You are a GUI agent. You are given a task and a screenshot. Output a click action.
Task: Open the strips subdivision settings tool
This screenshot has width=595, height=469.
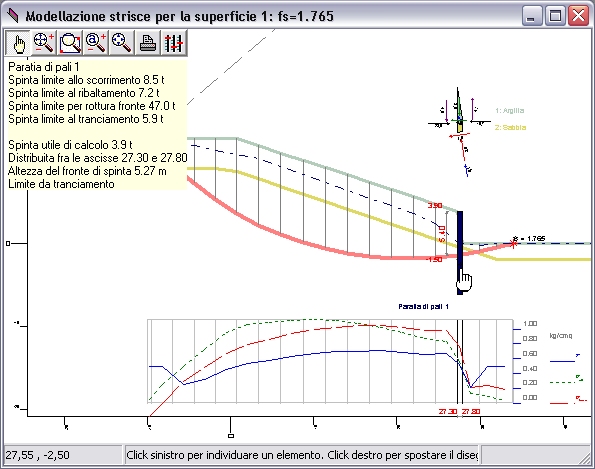coord(173,42)
